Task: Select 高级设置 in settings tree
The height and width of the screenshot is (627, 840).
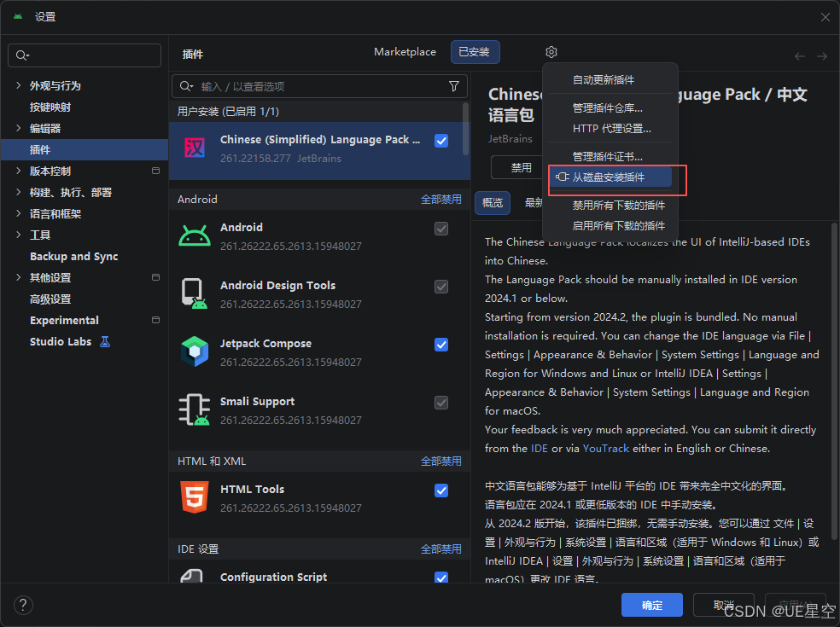Action: click(50, 299)
